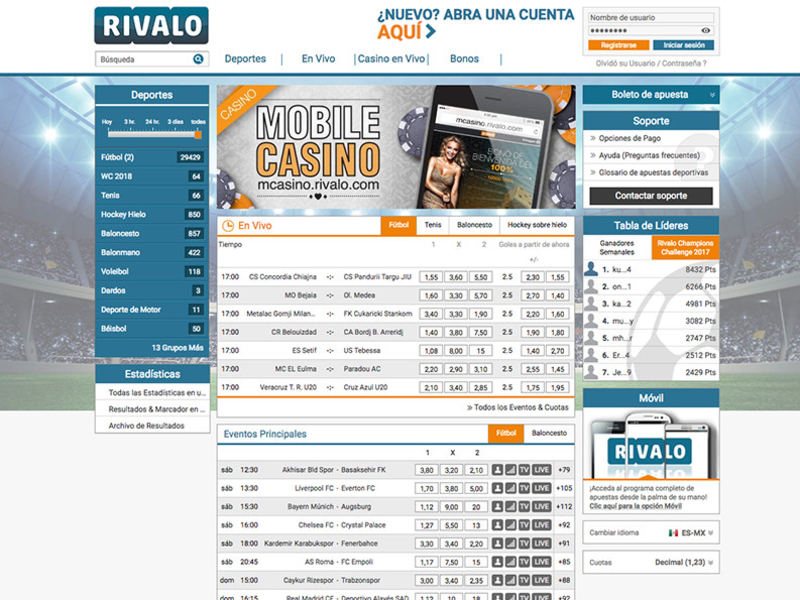Open LIVE badge for Bayern Múnich match

tap(542, 507)
